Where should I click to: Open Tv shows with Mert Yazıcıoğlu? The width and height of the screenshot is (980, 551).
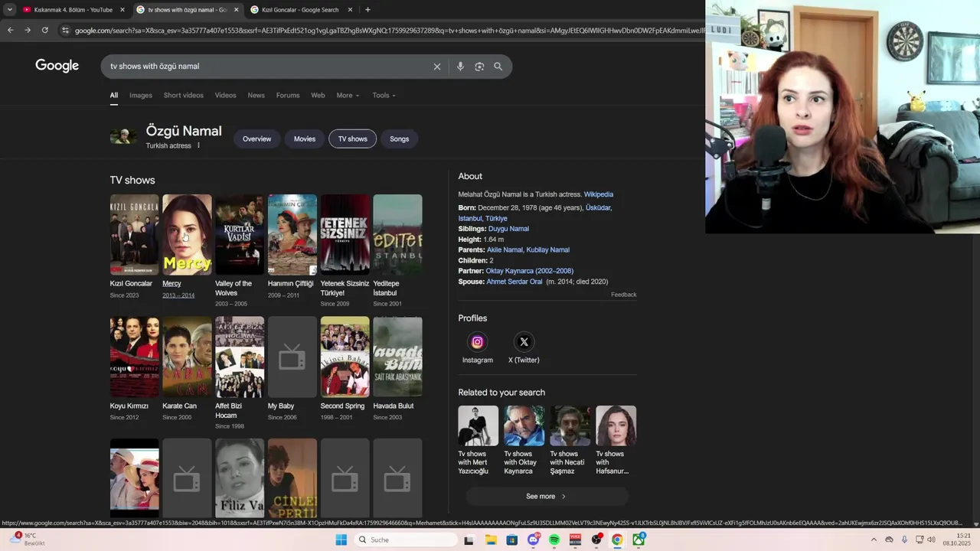click(478, 441)
